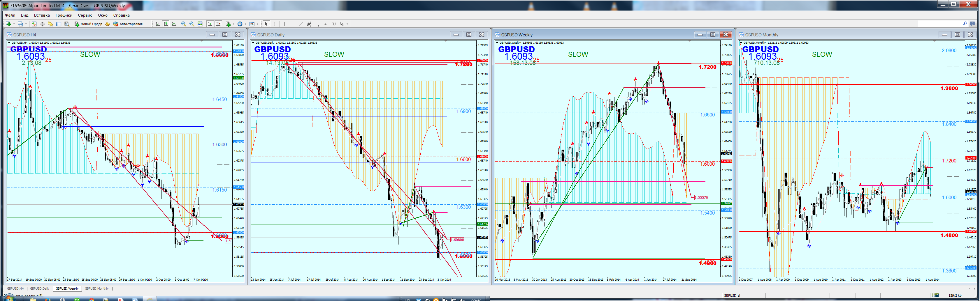Open the Файл menu
The width and height of the screenshot is (980, 301).
[x=10, y=15]
